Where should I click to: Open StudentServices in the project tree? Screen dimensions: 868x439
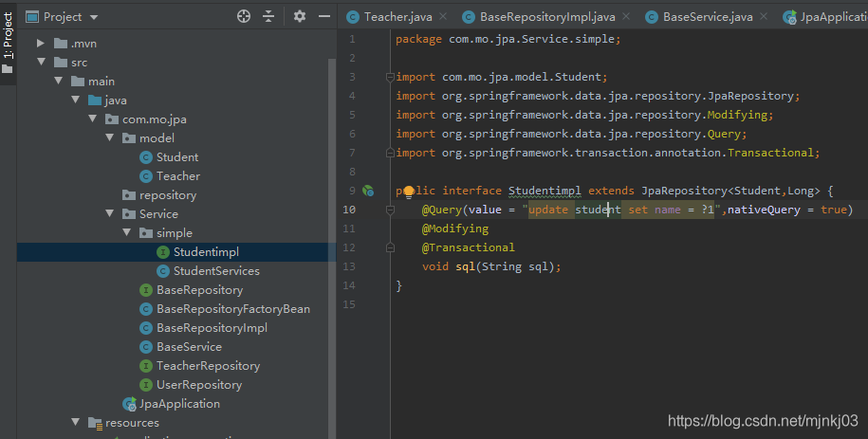[216, 271]
